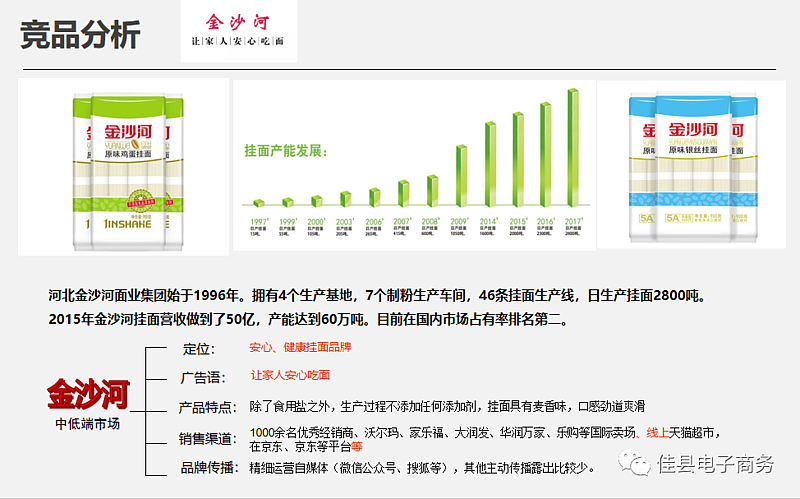Click the tallest 2017 bar in chart

pos(573,147)
